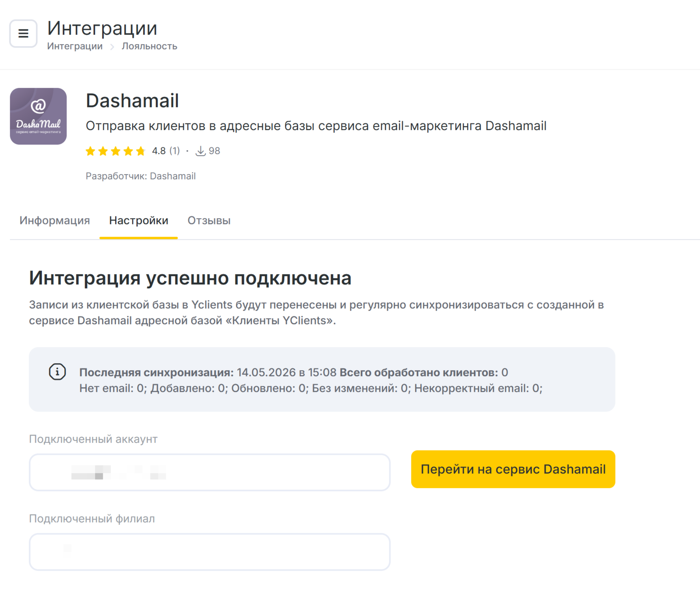This screenshot has height=607, width=700.
Task: Click the five-star rating icons
Action: [x=115, y=151]
